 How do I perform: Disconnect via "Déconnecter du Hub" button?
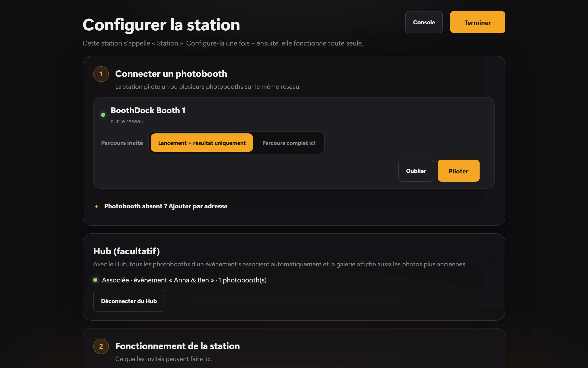pos(129,301)
